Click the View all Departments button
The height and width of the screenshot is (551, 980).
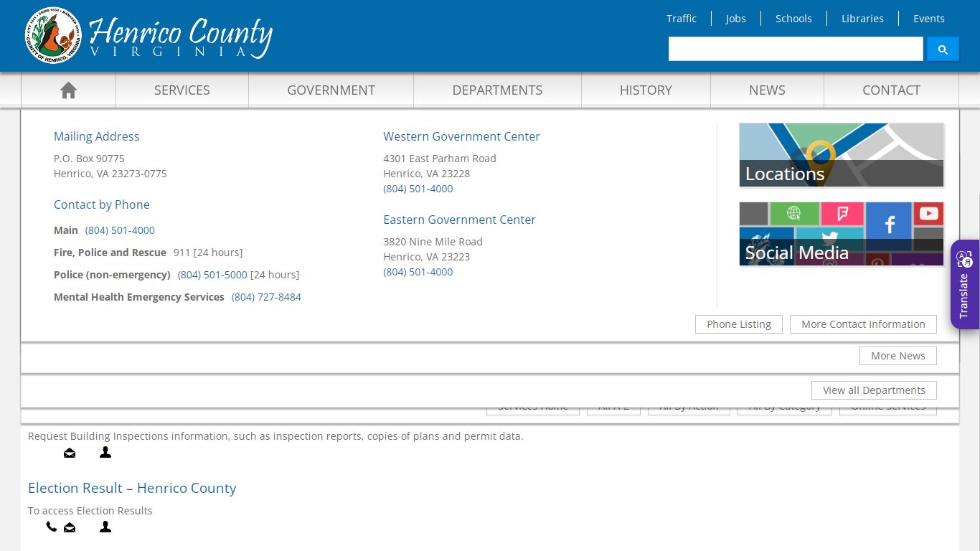(874, 390)
